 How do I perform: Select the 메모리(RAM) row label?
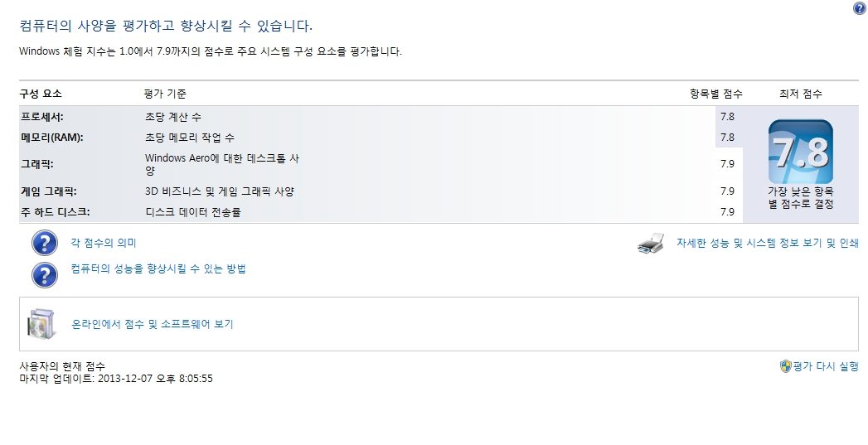click(52, 138)
